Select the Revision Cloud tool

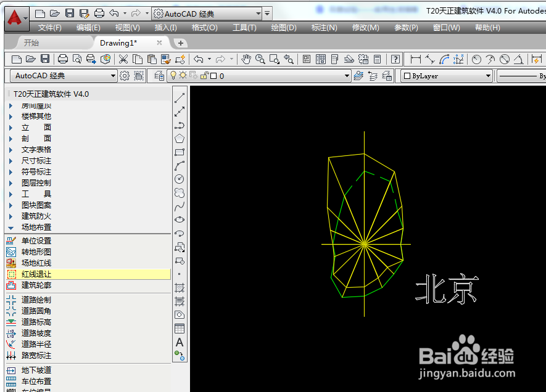180,193
